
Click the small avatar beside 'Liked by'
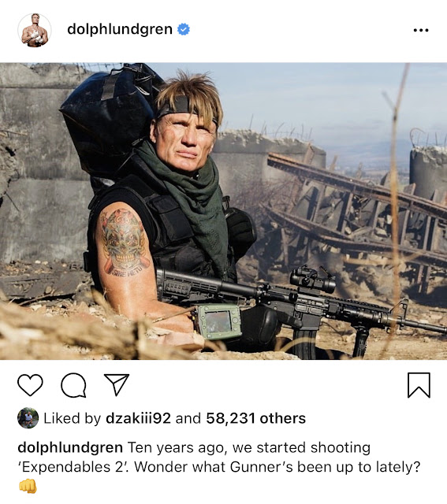point(28,418)
